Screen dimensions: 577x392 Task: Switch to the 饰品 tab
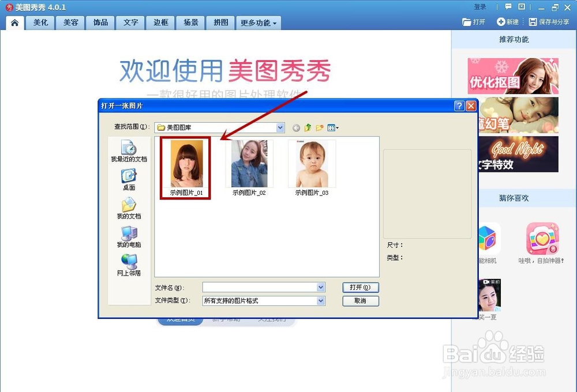pos(100,22)
